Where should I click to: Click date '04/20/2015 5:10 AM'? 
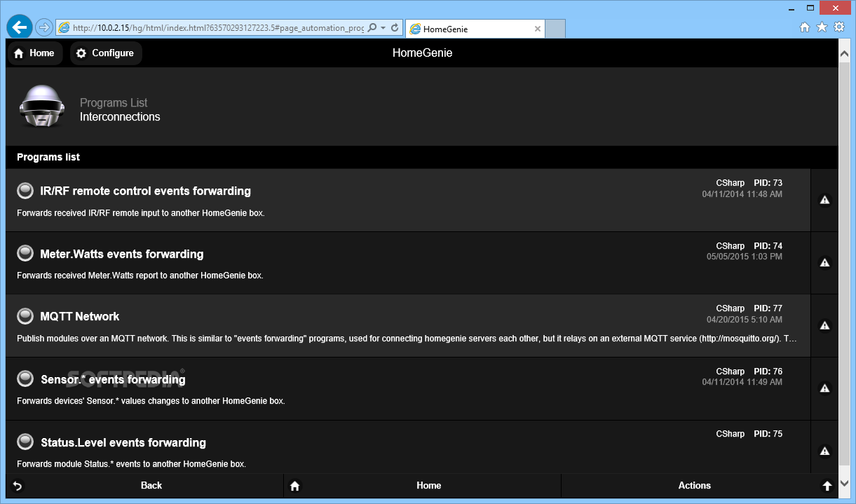point(745,320)
